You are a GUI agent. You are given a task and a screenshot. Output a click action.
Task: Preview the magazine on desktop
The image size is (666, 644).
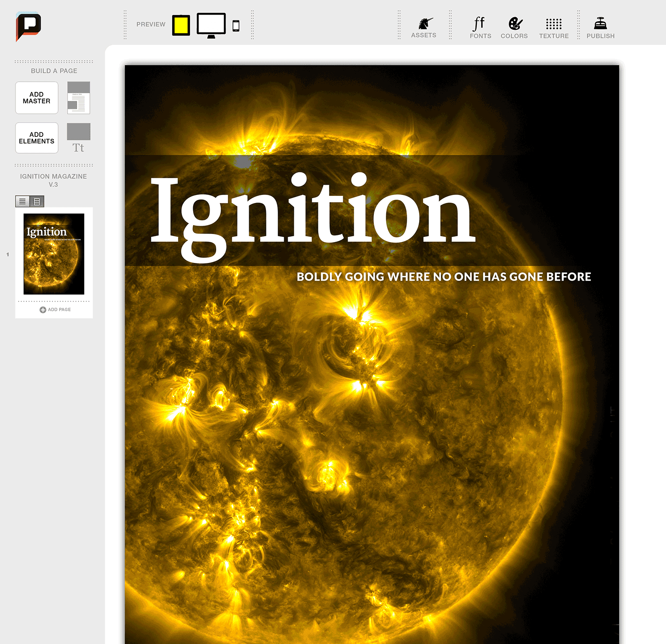212,25
